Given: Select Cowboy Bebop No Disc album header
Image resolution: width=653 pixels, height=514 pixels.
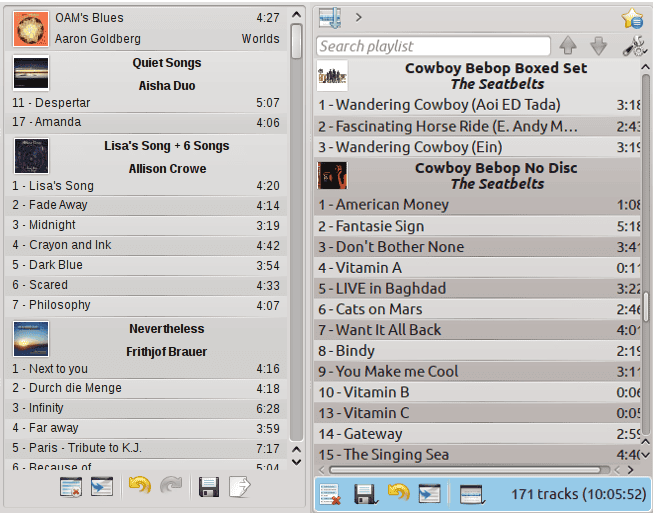Looking at the screenshot, I should tap(477, 176).
